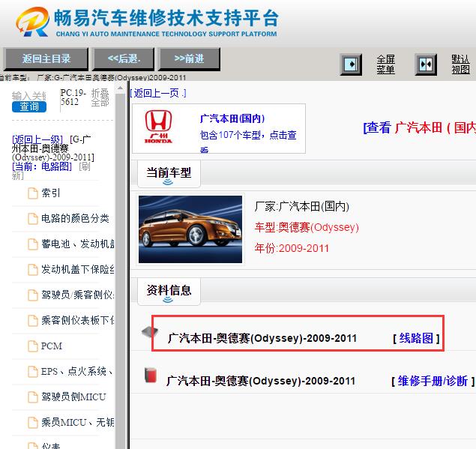Image resolution: width=476 pixels, height=449 pixels.
Task: Open the 索引 document icon
Action: [33, 193]
